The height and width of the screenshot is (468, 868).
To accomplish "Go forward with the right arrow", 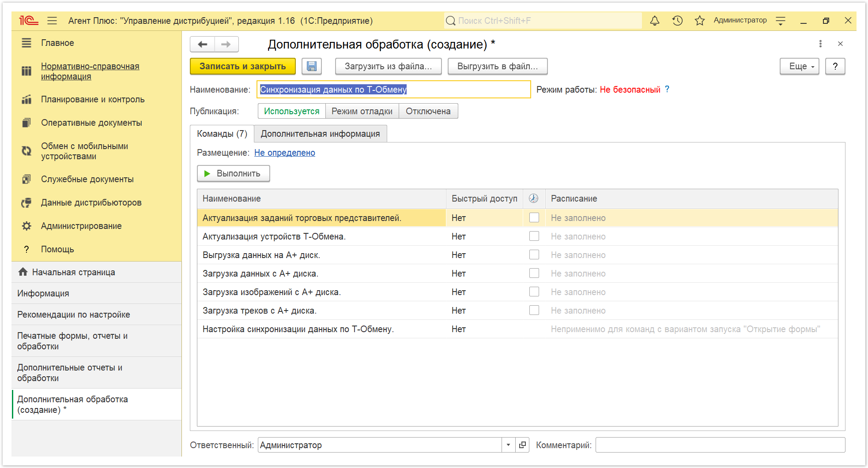I will pos(226,44).
